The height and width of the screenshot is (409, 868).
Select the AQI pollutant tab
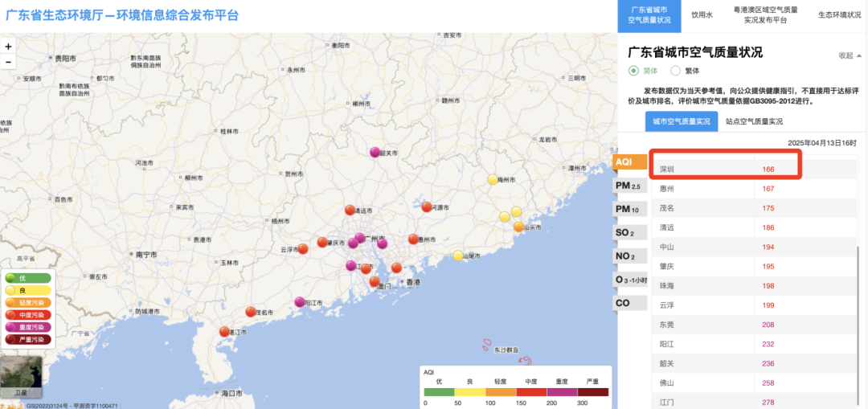[x=630, y=162]
